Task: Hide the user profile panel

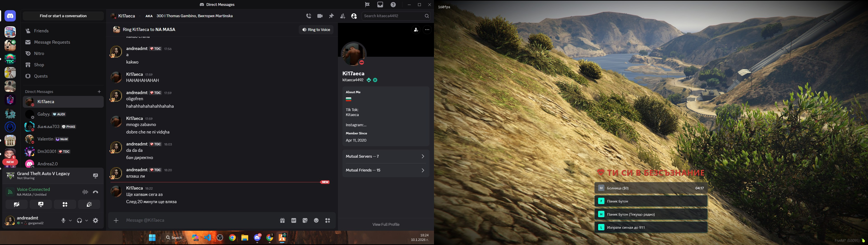Action: click(354, 16)
